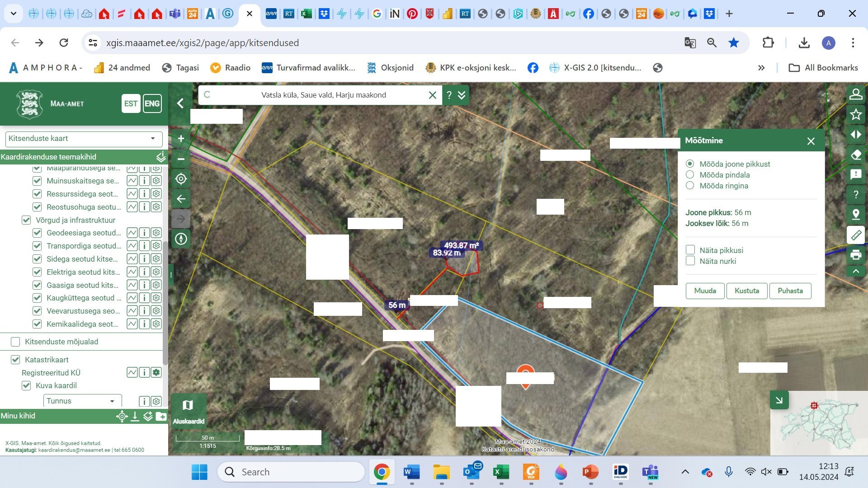The height and width of the screenshot is (488, 868).
Task: Open the print map tool
Action: click(856, 255)
